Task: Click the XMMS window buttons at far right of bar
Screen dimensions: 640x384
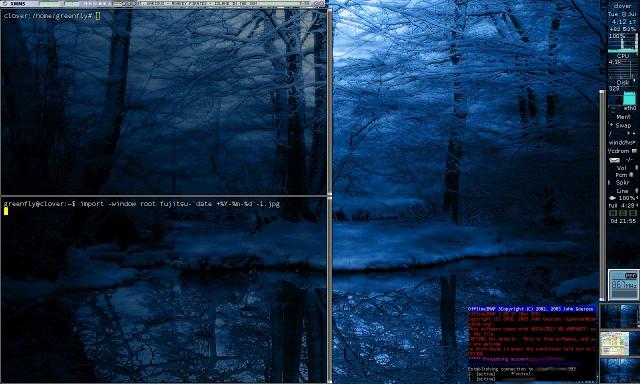Action: point(320,3)
